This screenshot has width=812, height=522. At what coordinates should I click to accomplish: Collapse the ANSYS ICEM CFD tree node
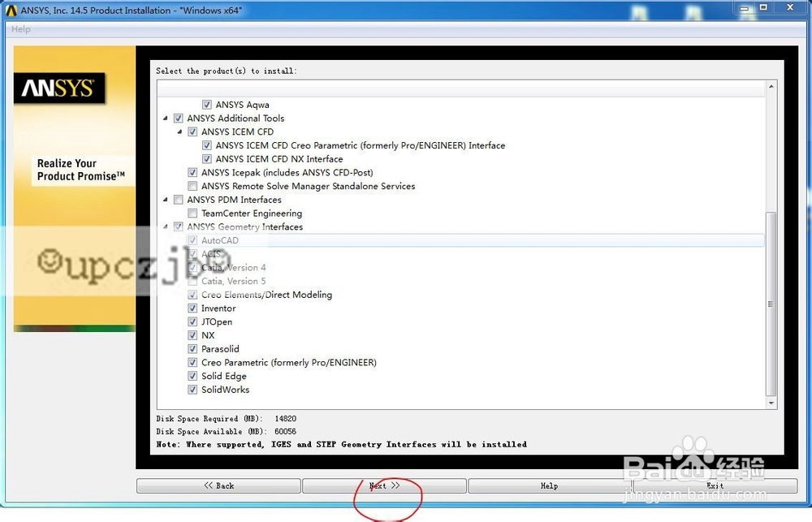click(x=179, y=132)
